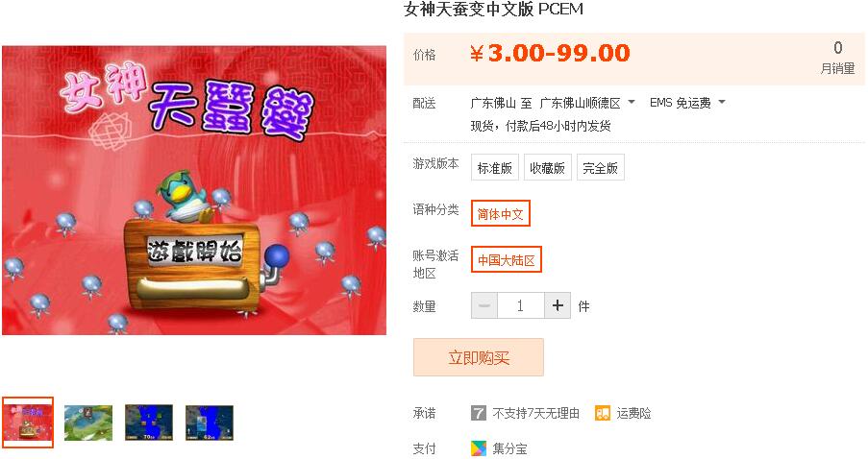Open the 广东佛山顺德区 destination dropdown

coord(586,103)
